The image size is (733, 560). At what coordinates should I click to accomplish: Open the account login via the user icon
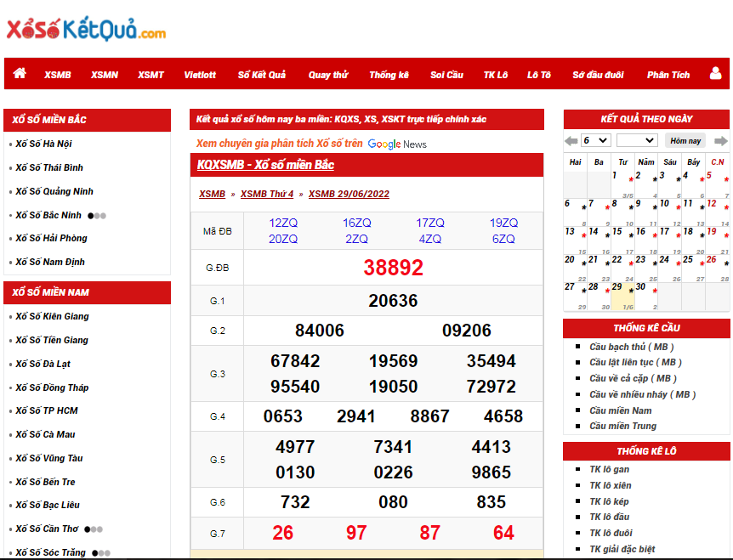pyautogui.click(x=715, y=74)
